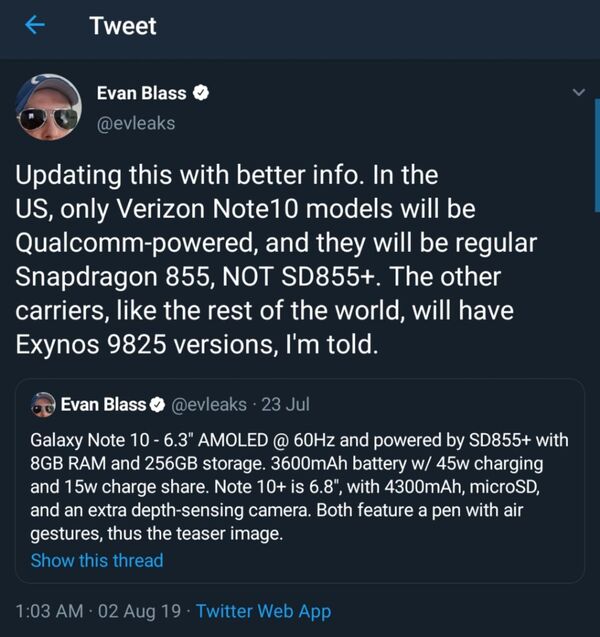Open the "23 Jul" date of the quoted tweet
Screen dimensions: 600x637
(285, 405)
